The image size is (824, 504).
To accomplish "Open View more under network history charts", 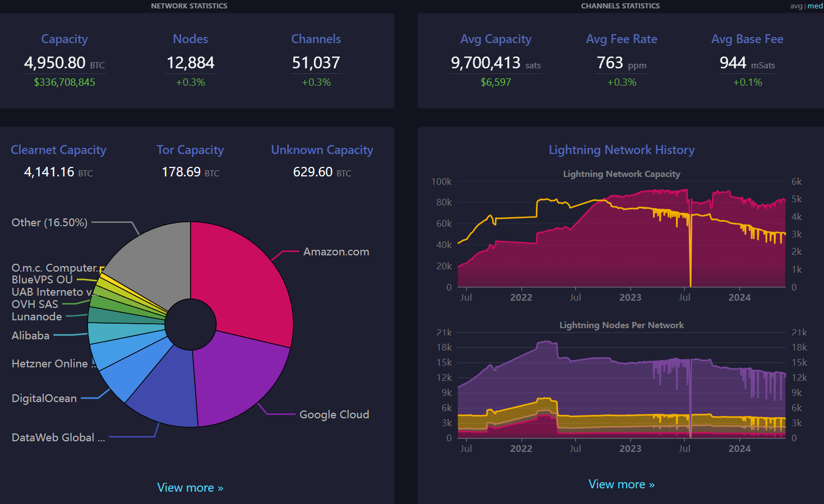I will [622, 484].
